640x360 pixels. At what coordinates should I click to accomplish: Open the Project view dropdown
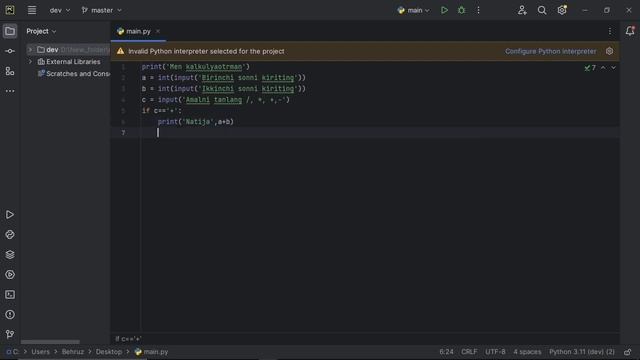[41, 31]
